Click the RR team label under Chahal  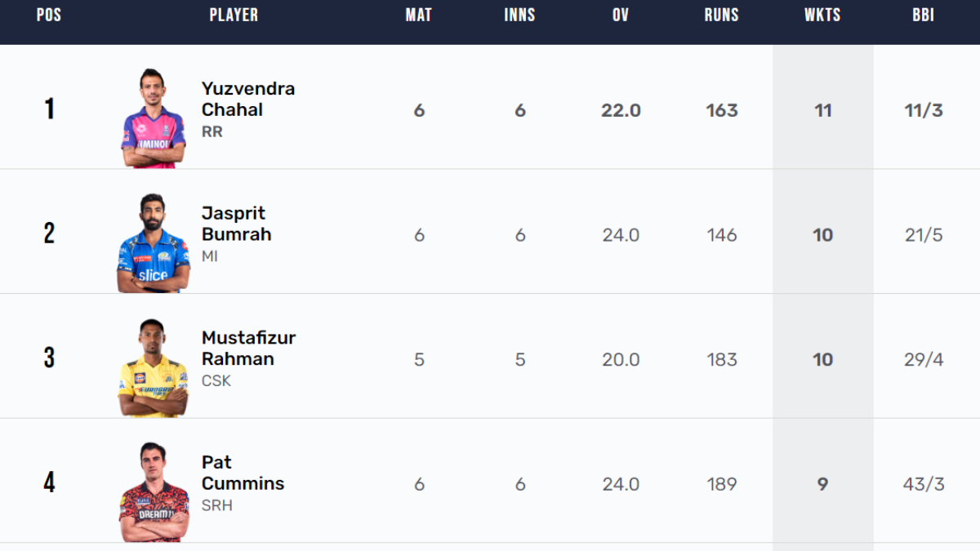click(x=212, y=132)
